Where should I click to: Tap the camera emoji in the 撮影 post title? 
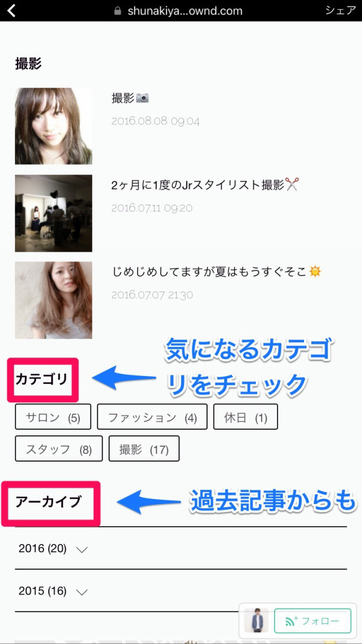(x=142, y=98)
